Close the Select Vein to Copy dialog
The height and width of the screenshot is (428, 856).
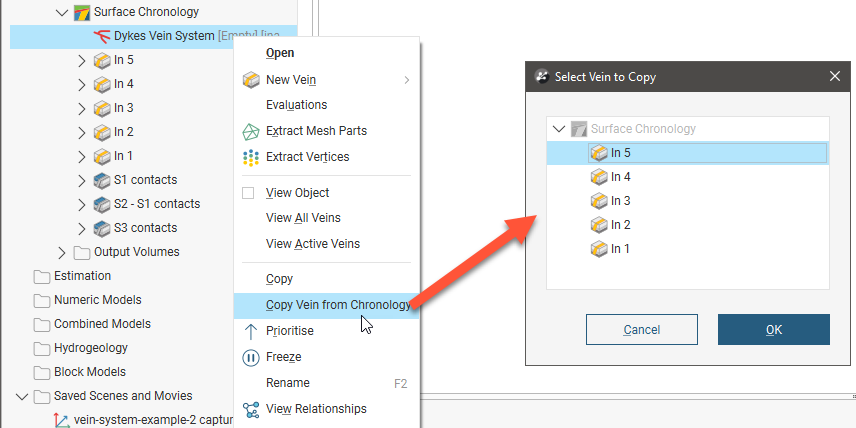pyautogui.click(x=835, y=76)
